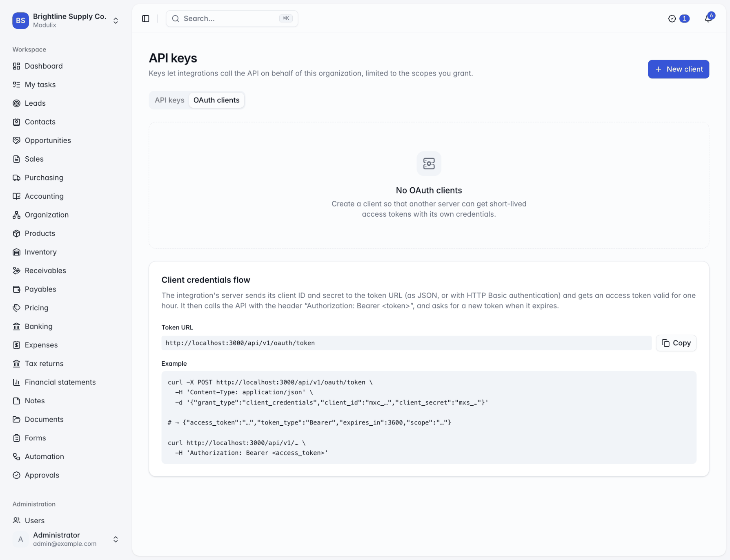Screen dimensions: 730x560
Task: Click the Opportunities handshake icon
Action: (16, 140)
